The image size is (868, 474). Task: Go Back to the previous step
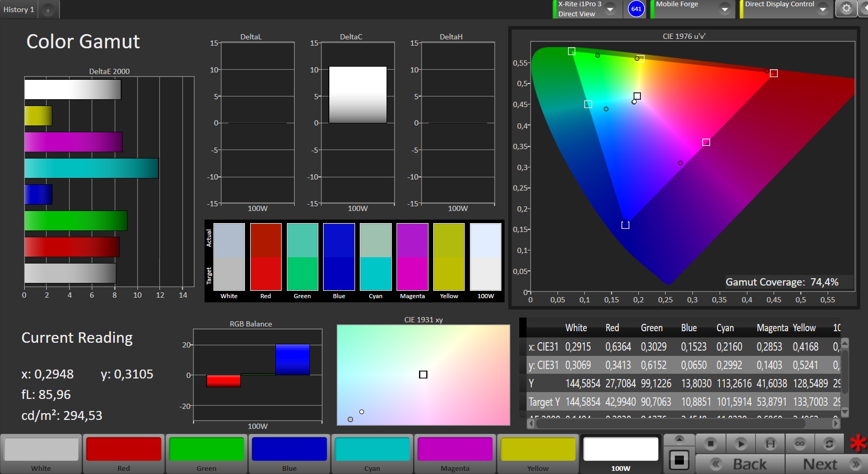point(740,464)
